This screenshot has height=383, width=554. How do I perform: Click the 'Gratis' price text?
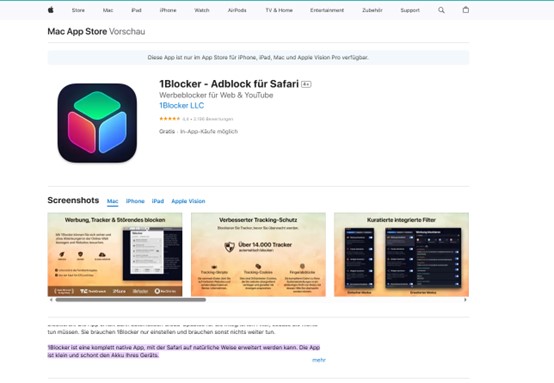[x=167, y=131]
